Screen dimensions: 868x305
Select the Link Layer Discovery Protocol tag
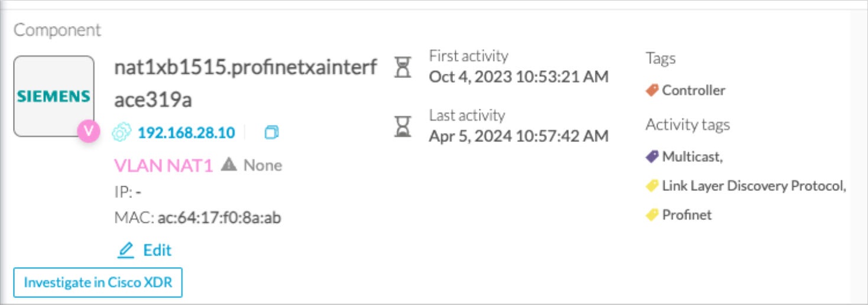[754, 186]
